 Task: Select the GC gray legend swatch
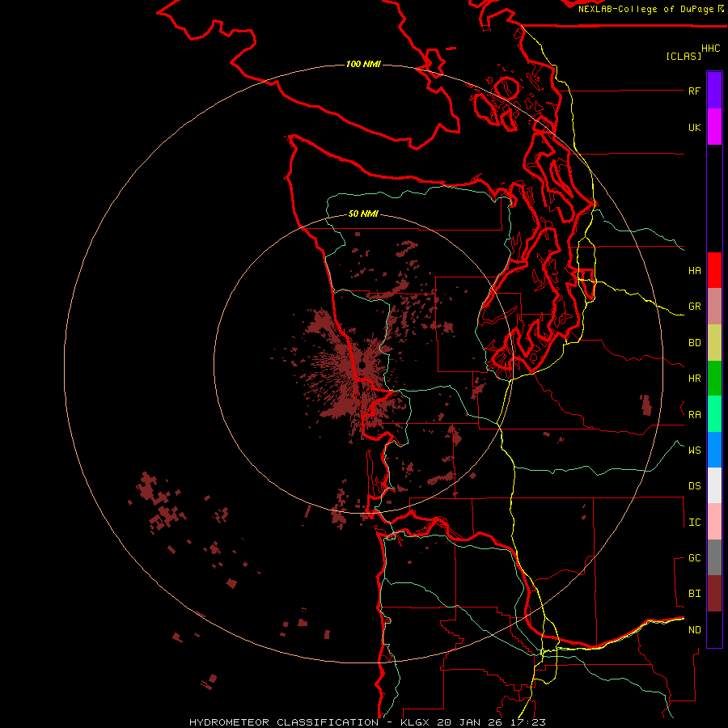[714, 557]
